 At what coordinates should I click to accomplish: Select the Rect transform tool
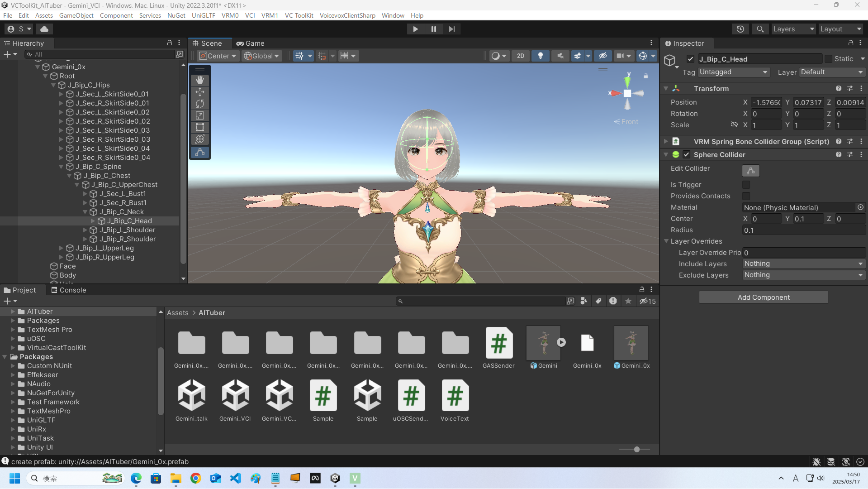(200, 127)
